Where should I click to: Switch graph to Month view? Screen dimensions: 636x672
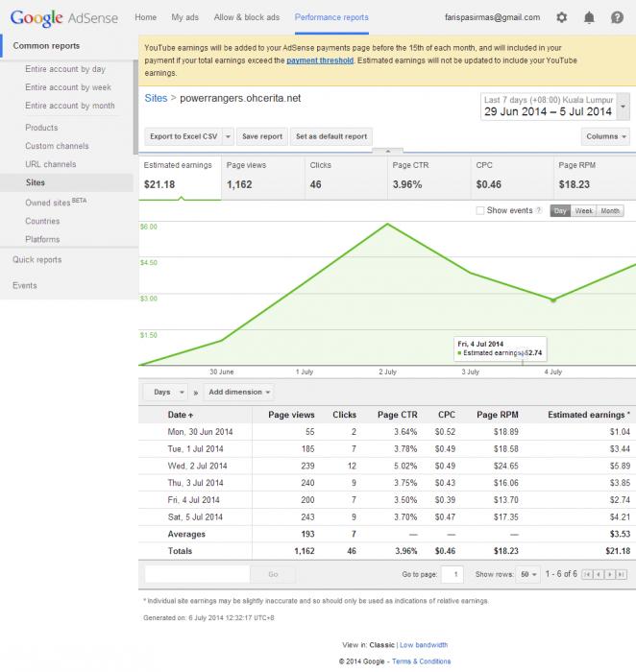pyautogui.click(x=610, y=211)
